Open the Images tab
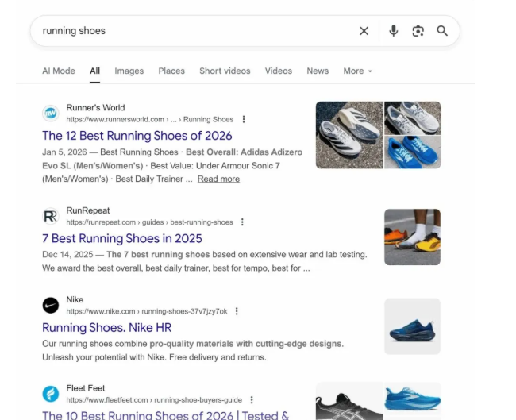Screen dimensions: 516x420 tap(129, 71)
